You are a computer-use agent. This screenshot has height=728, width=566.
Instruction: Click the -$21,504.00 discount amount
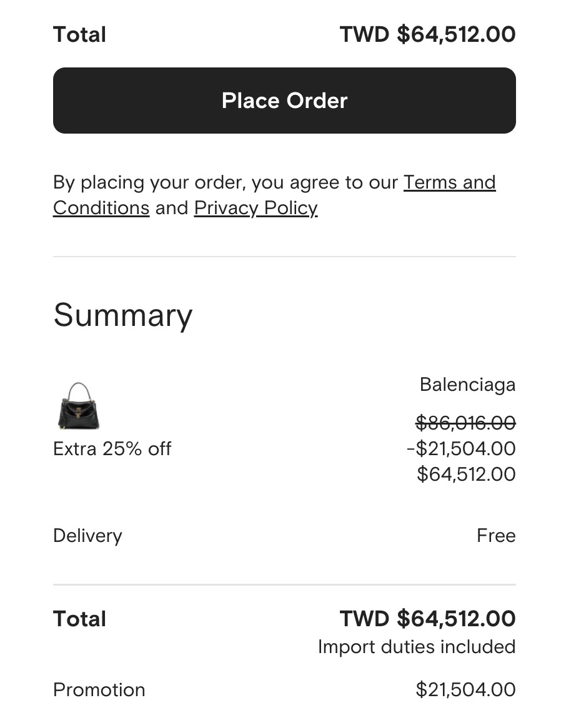pos(460,449)
